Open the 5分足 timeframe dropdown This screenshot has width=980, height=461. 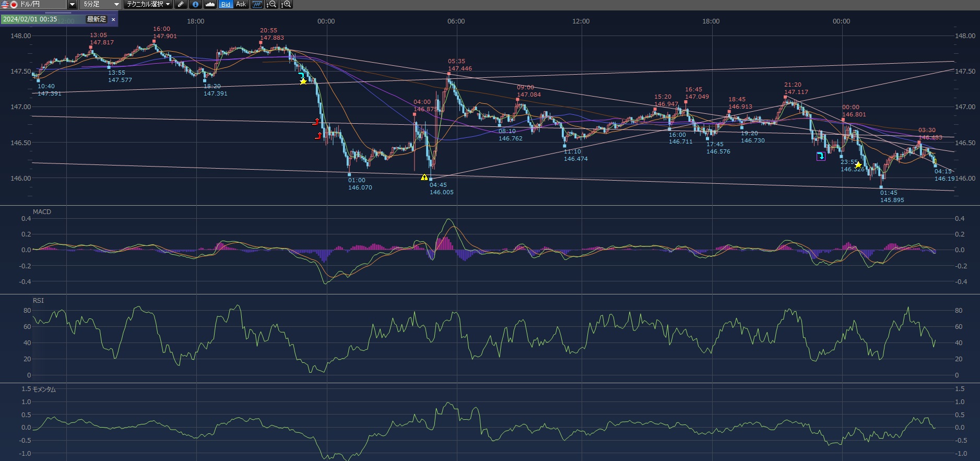(x=116, y=4)
